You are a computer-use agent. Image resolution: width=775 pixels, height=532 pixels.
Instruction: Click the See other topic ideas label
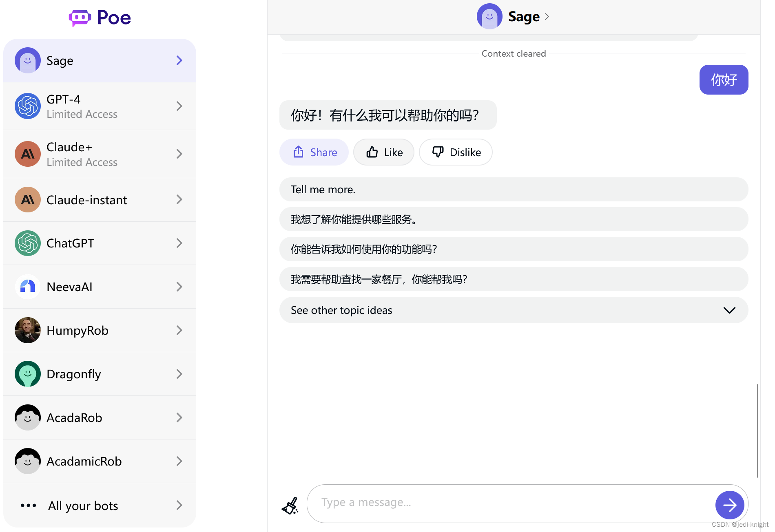tap(341, 310)
